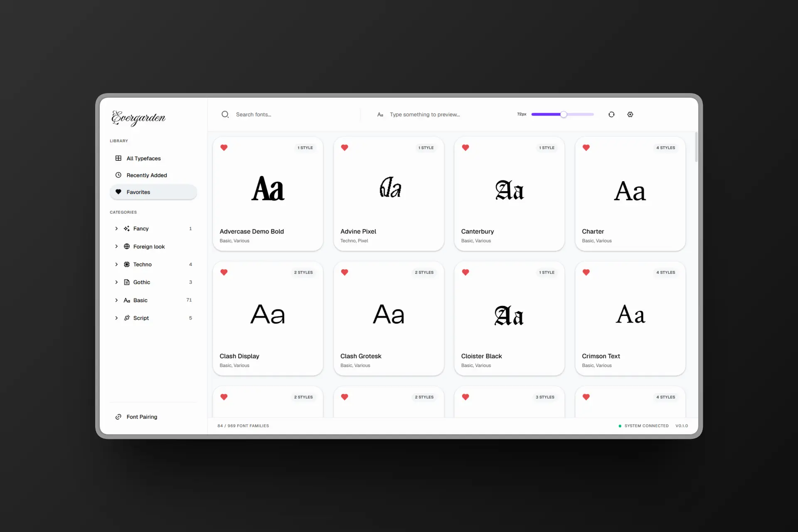Image resolution: width=798 pixels, height=532 pixels.
Task: Remove Canterbury from favorites with heart
Action: point(465,148)
